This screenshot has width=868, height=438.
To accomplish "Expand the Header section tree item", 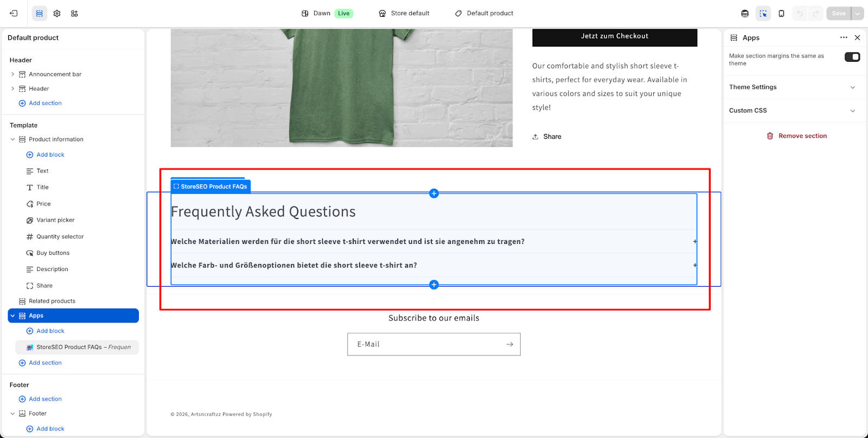I will pos(12,88).
